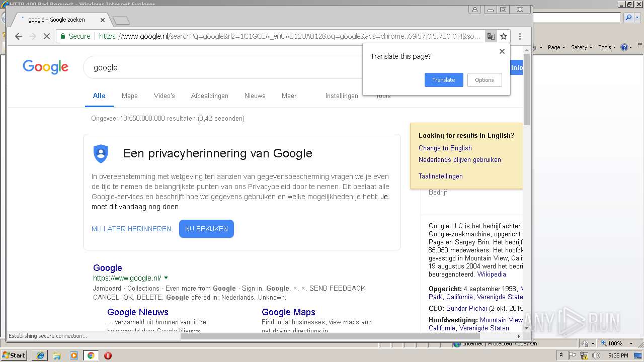Open Chrome's three-dot menu
This screenshot has width=644, height=362.
[x=520, y=36]
